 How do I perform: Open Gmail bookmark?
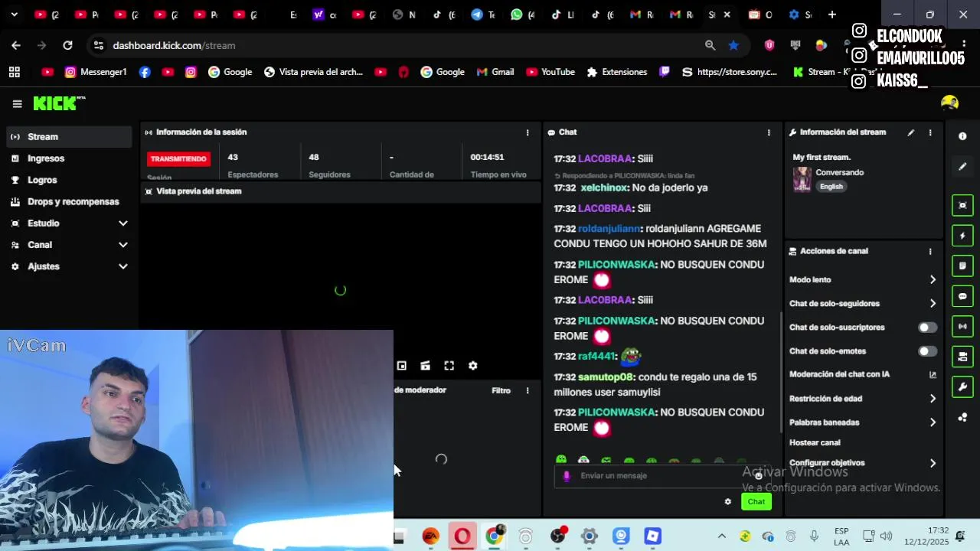495,72
